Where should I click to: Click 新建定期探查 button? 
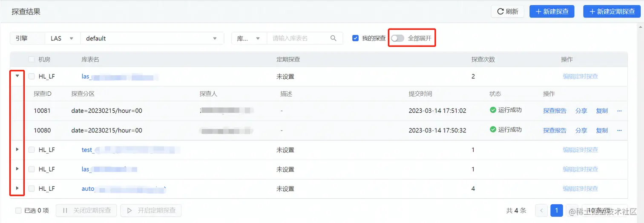click(x=612, y=11)
